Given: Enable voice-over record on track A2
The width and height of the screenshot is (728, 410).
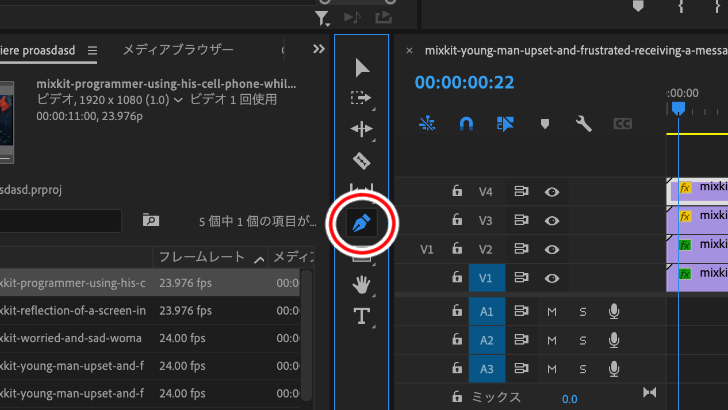Looking at the screenshot, I should (x=614, y=340).
